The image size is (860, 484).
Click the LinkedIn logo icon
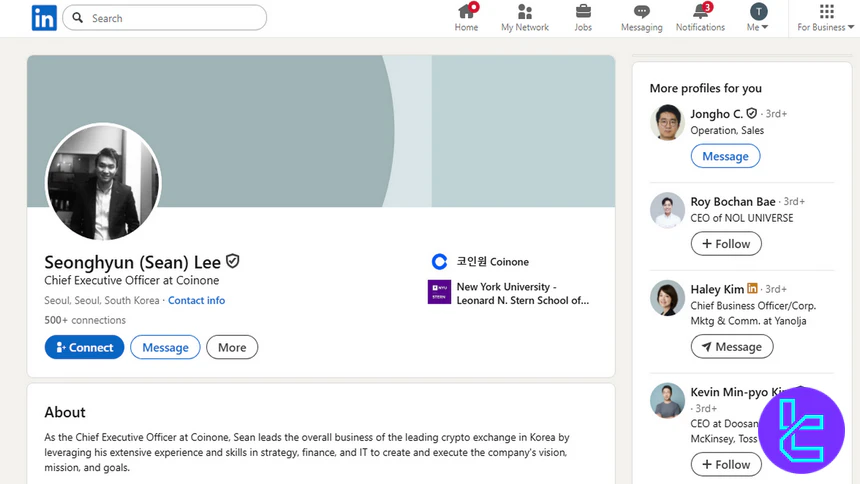point(44,17)
